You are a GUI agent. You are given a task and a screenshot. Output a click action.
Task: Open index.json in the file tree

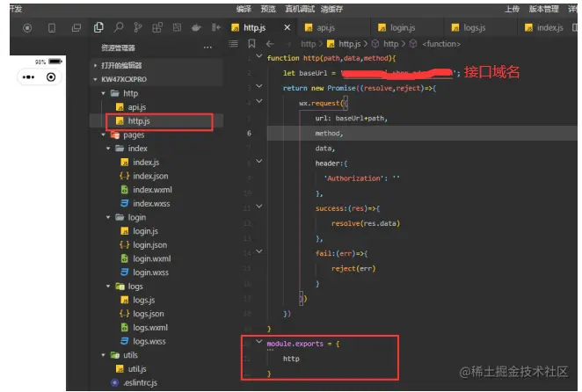click(150, 176)
